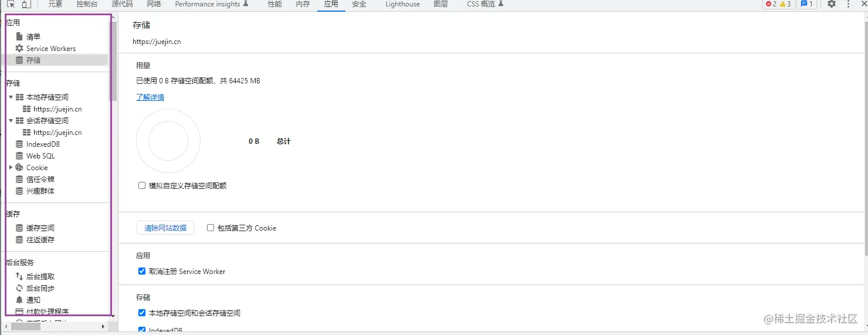Viewport: 868px width, 335px height.
Task: Open the 缓存空间 database icon
Action: point(19,228)
